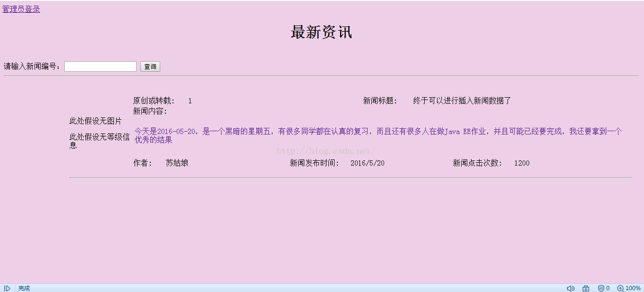Click the 此处假设无图片 placeholder text
The image size is (644, 292).
click(95, 121)
